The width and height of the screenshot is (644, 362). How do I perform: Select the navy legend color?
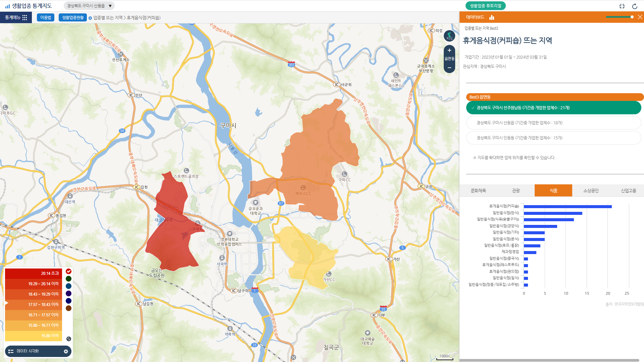tap(68, 301)
